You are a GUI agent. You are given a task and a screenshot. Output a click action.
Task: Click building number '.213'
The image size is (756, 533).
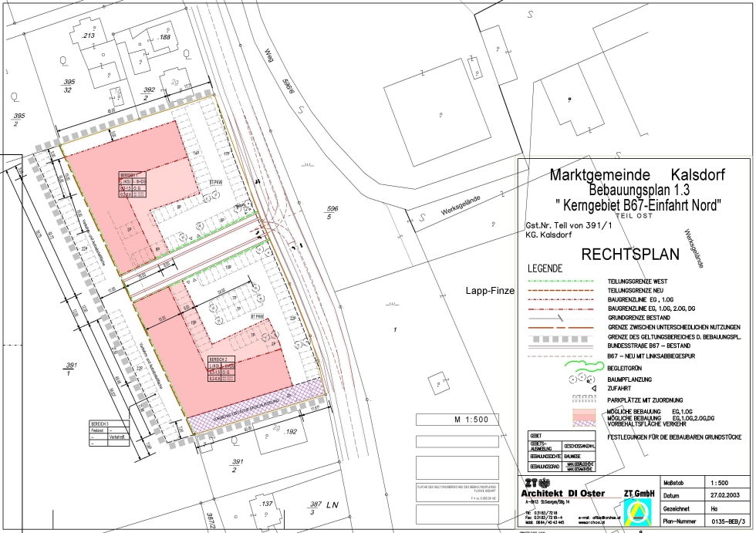(x=88, y=35)
